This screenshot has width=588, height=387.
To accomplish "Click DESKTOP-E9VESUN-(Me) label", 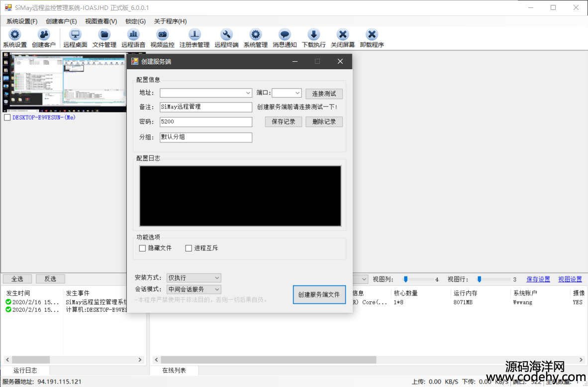I will coord(44,118).
